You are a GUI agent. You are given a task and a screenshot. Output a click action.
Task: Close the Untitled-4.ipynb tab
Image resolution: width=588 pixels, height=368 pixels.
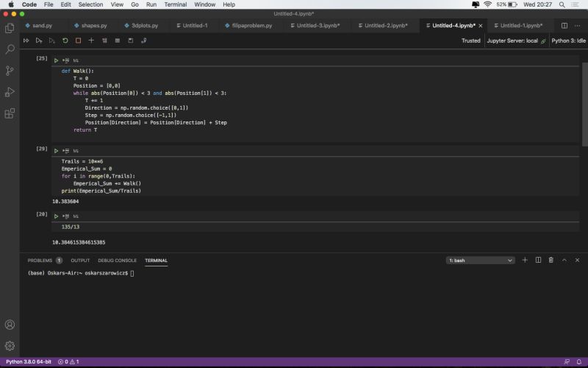(x=481, y=26)
